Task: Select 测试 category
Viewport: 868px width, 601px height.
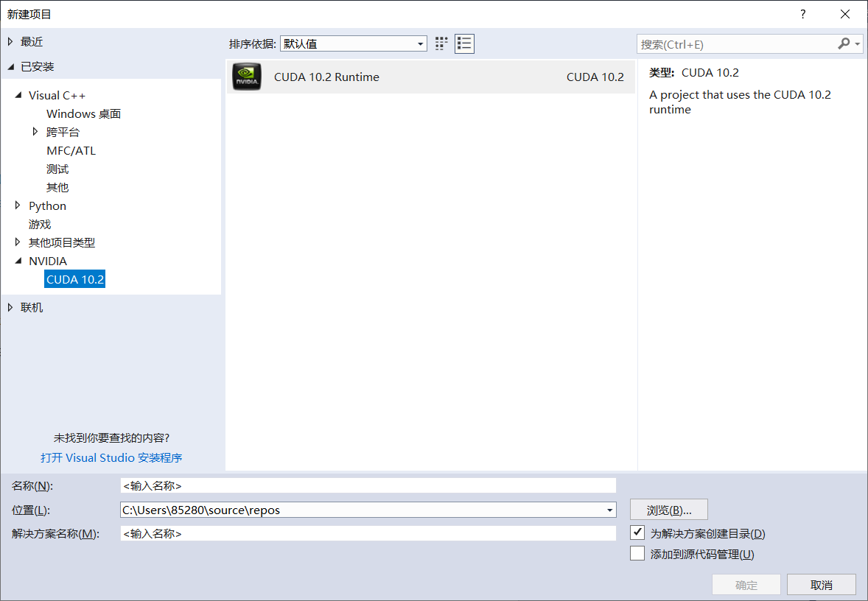Action: coord(57,169)
